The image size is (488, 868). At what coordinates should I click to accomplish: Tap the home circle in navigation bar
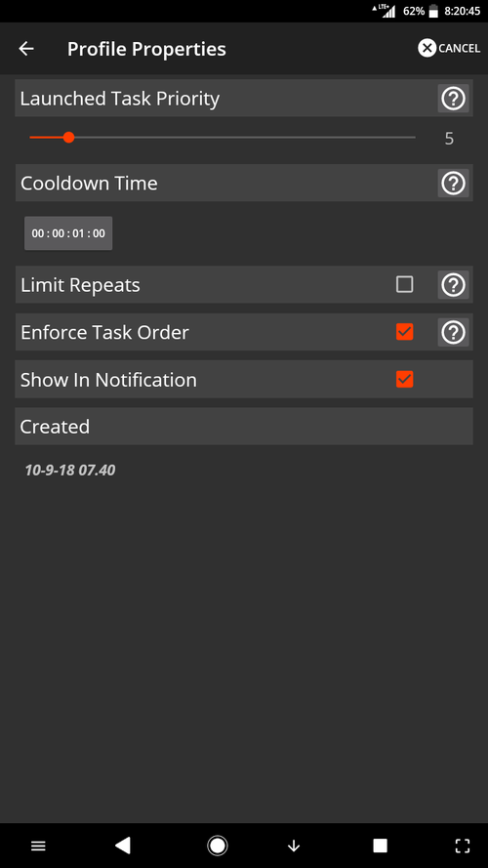[x=217, y=846]
